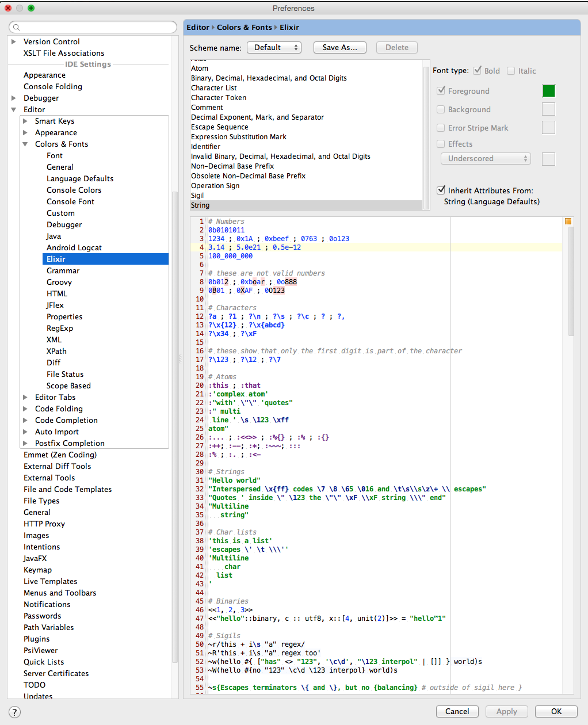Open the Keymap settings page
This screenshot has height=725, width=588.
pos(37,570)
